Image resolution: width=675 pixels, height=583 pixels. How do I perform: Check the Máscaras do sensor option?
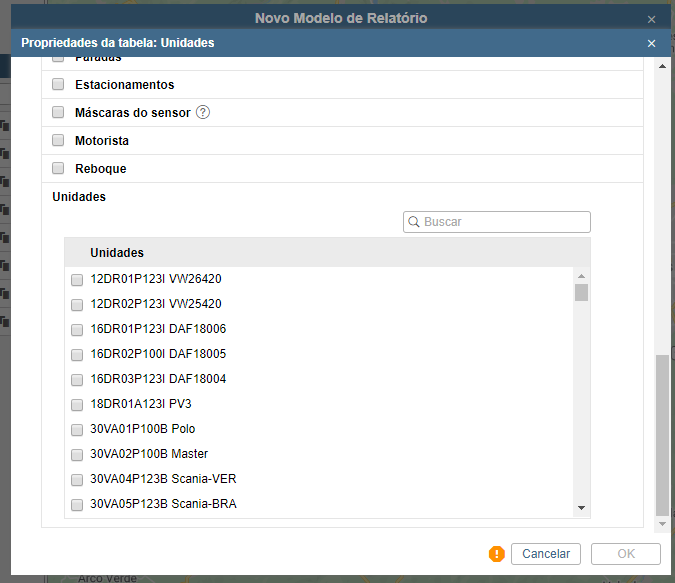tap(58, 113)
